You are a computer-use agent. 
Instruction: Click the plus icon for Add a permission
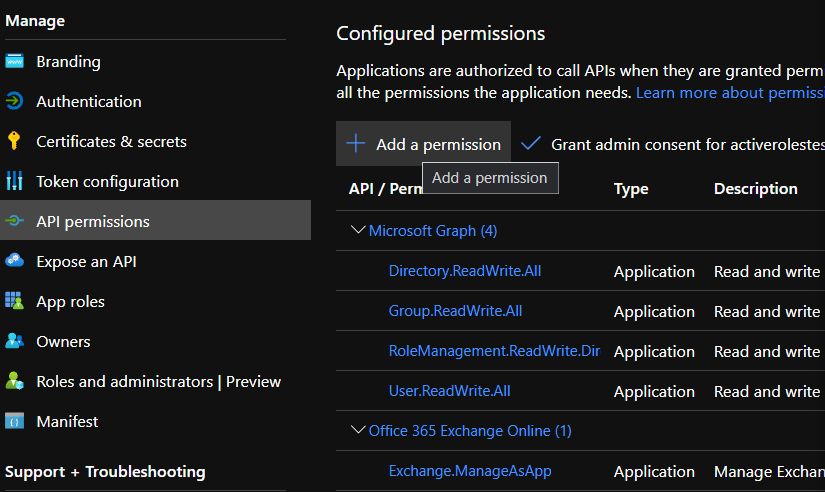(x=356, y=143)
